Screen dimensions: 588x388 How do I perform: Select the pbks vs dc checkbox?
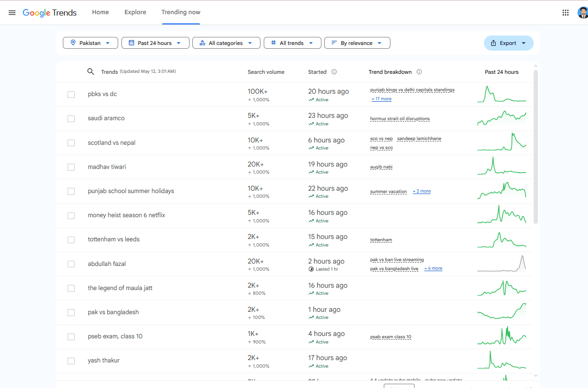pos(71,95)
